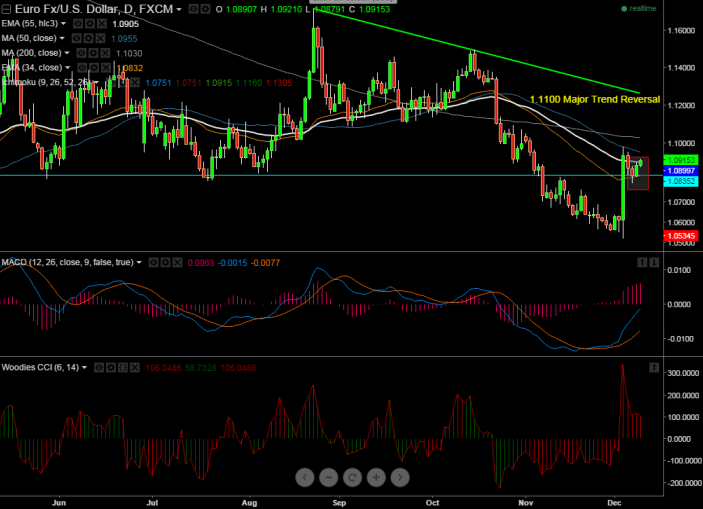Remove the MA (50, close) indicator
This screenshot has height=509, width=703.
click(102, 38)
